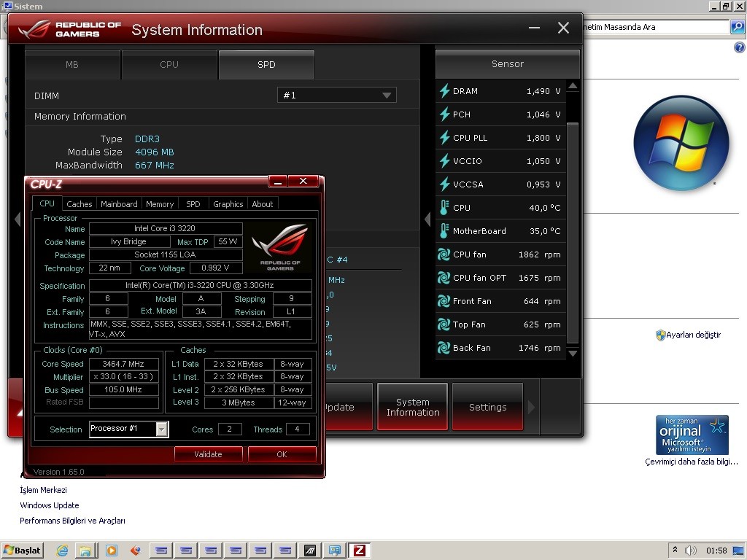Screen dimensions: 747x560
Task: Open the ROG Settings button
Action: (x=487, y=407)
